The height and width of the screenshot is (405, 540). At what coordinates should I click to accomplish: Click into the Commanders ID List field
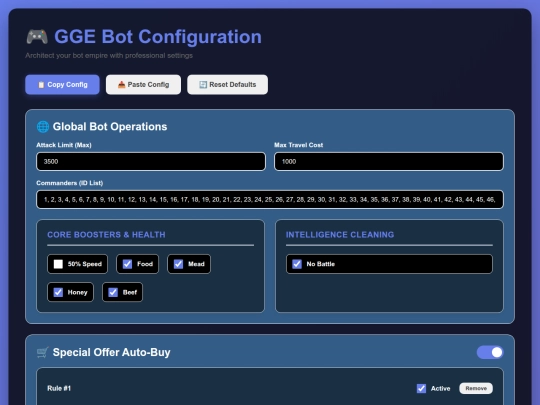click(270, 199)
